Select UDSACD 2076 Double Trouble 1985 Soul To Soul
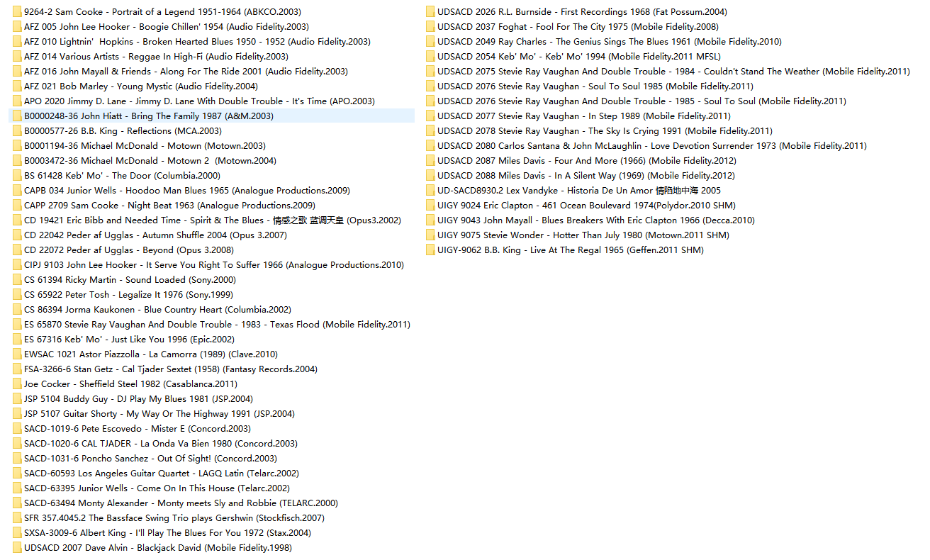This screenshot has height=560, width=930. [642, 101]
